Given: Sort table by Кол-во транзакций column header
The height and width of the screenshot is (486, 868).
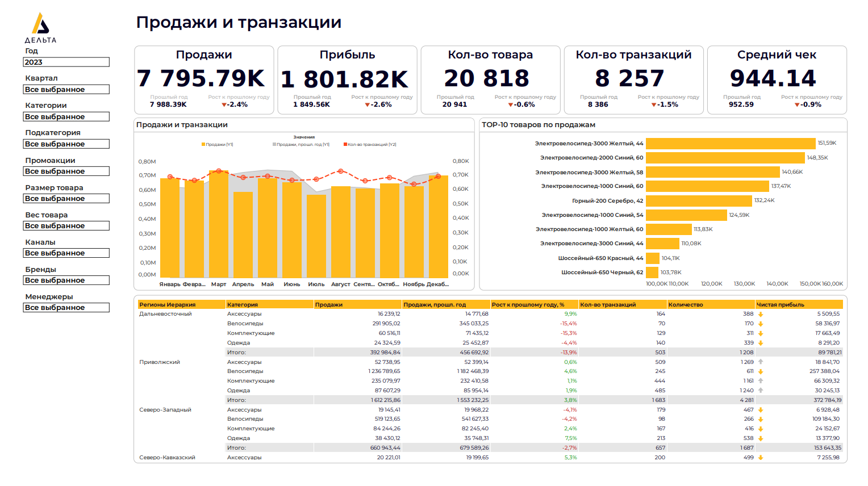Looking at the screenshot, I should (623, 304).
